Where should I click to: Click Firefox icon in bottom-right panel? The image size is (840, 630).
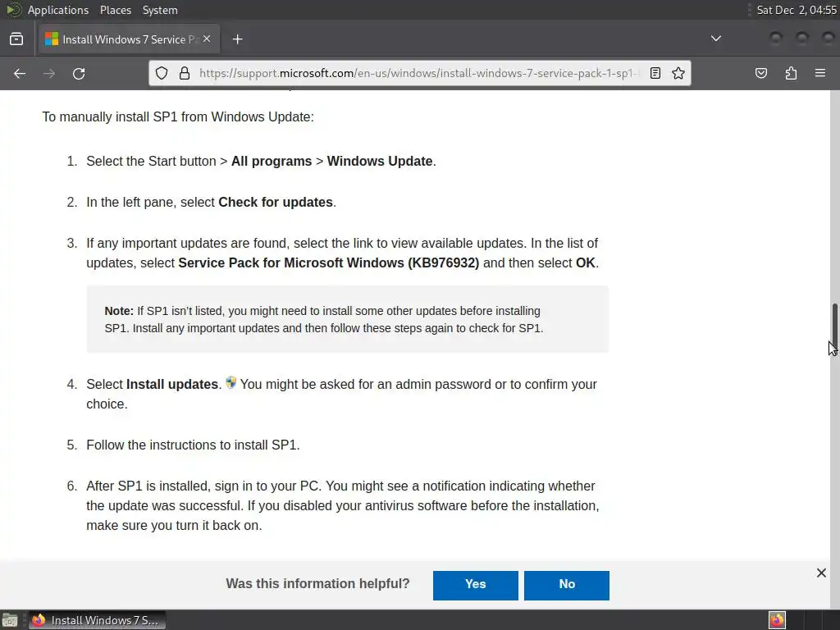pyautogui.click(x=777, y=620)
